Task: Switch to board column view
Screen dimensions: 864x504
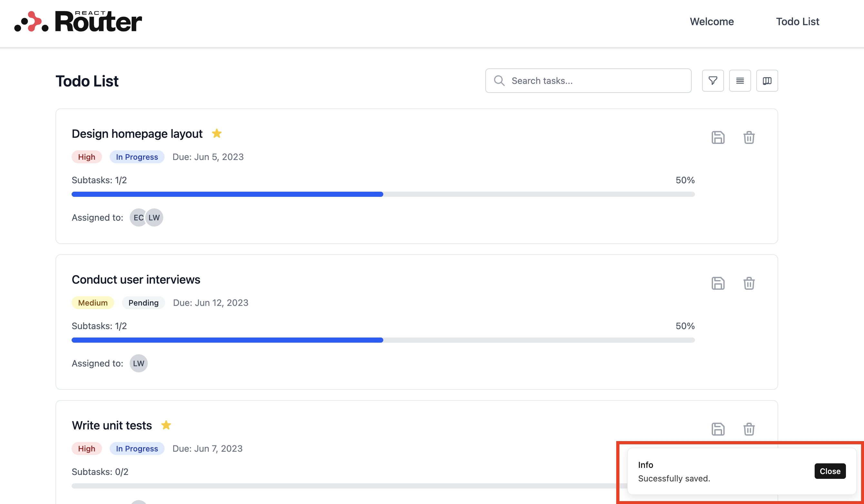Action: 767,81
